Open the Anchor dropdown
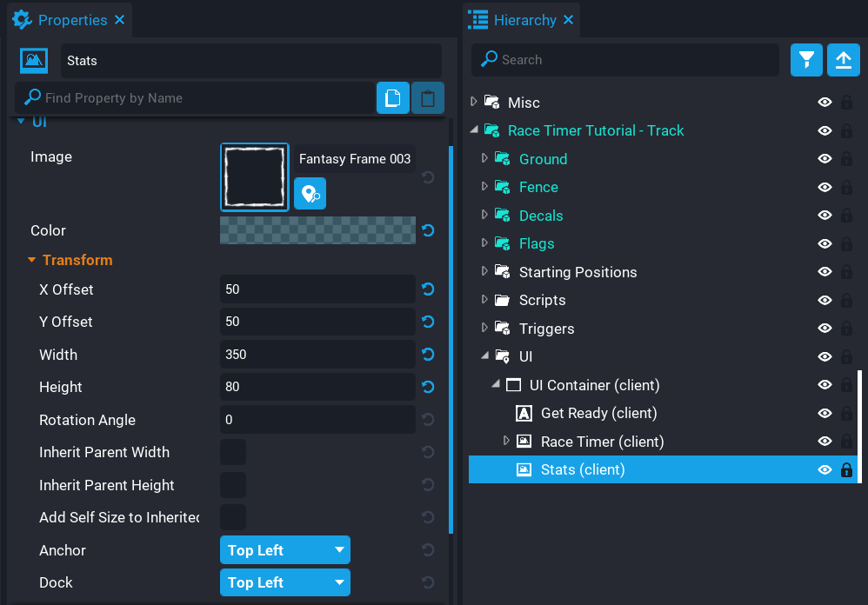 pos(285,550)
